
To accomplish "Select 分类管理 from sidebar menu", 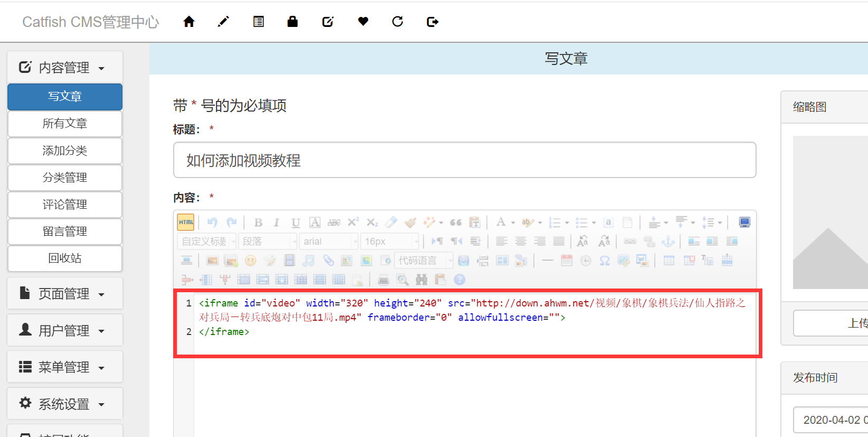I will coord(64,178).
